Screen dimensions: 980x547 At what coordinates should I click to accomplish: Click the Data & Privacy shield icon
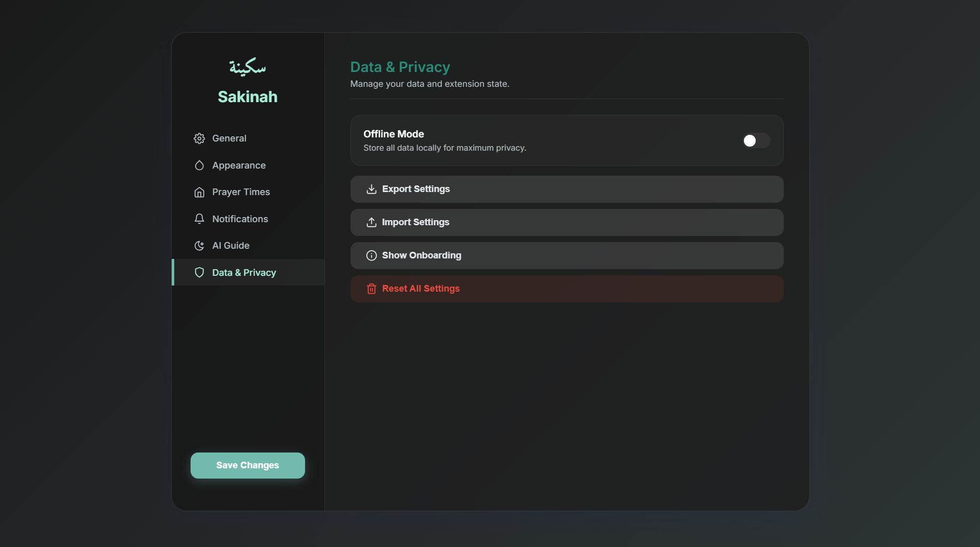199,272
